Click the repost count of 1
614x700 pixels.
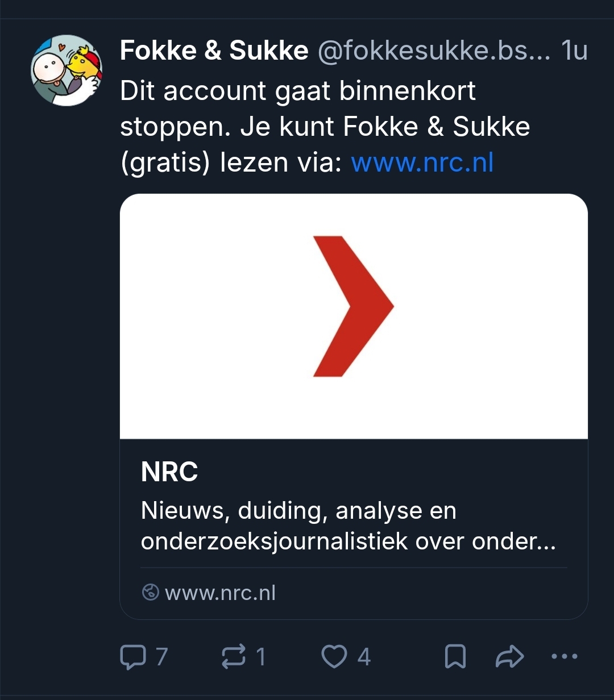[261, 657]
